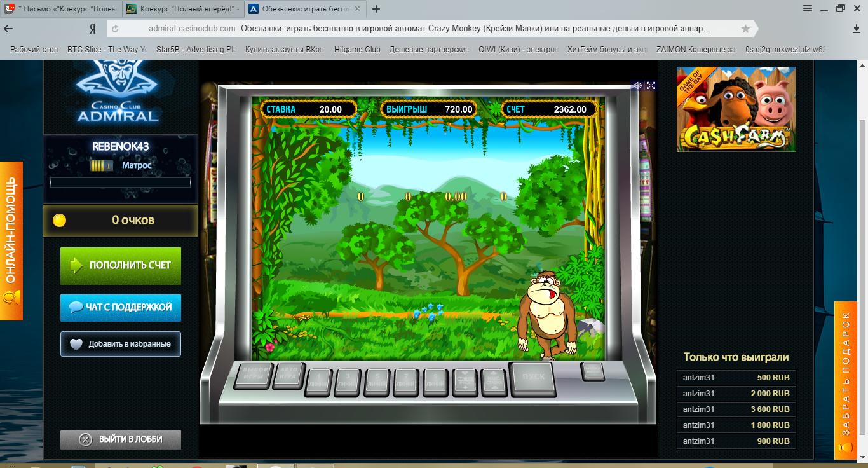Open the ОНЛАЙН-ПОМОЩЬ side tab
Screen dimensions: 868x468
click(x=11, y=240)
